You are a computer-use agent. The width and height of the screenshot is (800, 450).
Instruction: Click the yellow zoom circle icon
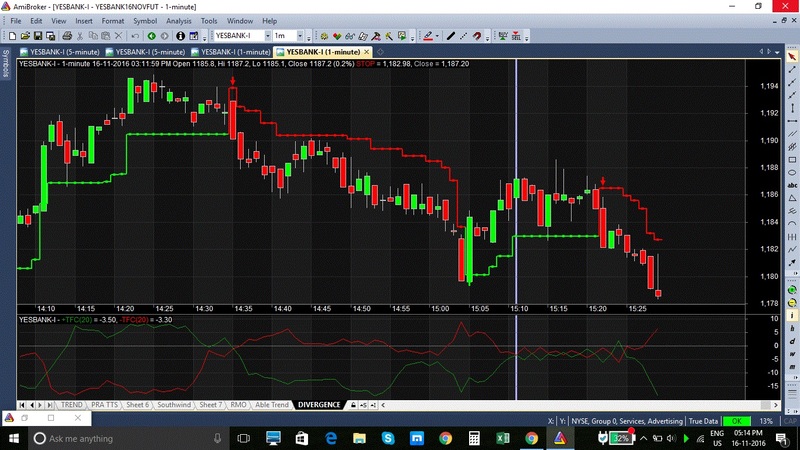point(792,303)
